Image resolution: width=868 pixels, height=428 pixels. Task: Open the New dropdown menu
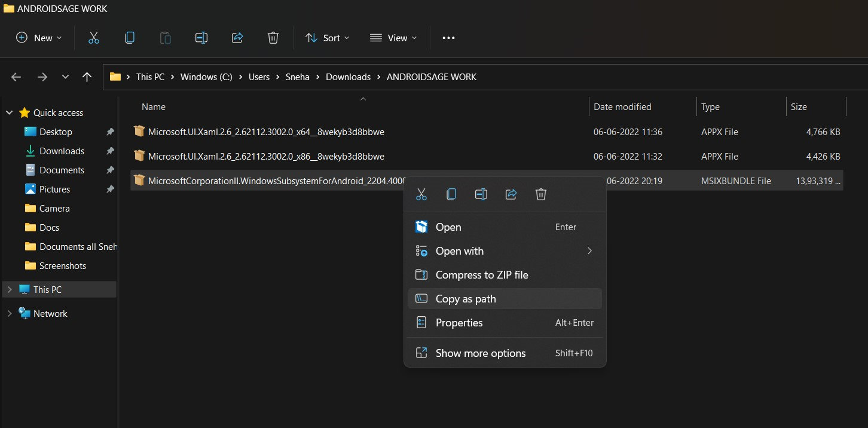click(x=39, y=38)
